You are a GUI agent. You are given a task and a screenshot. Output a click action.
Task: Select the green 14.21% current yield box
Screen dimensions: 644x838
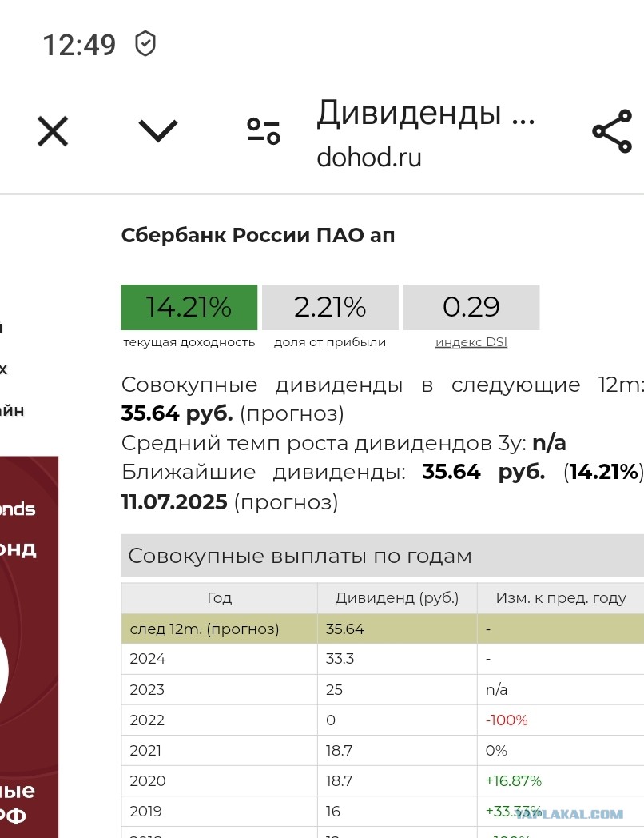click(x=189, y=307)
